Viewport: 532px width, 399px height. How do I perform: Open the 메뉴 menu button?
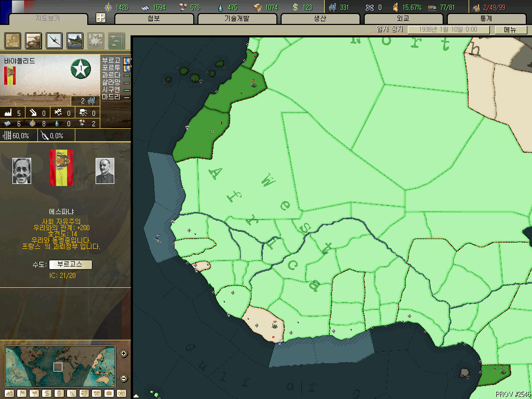pyautogui.click(x=510, y=30)
